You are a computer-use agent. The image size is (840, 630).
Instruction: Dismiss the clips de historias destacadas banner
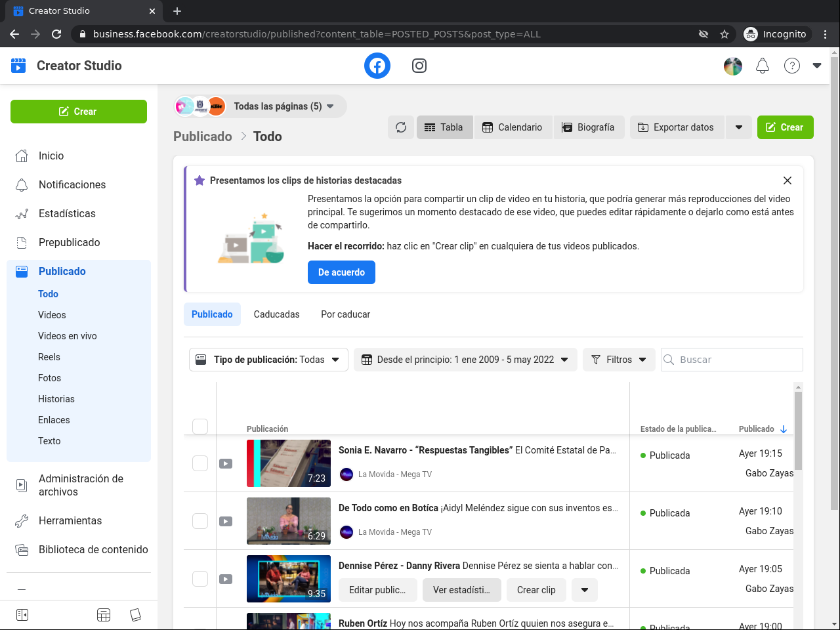[x=787, y=180]
